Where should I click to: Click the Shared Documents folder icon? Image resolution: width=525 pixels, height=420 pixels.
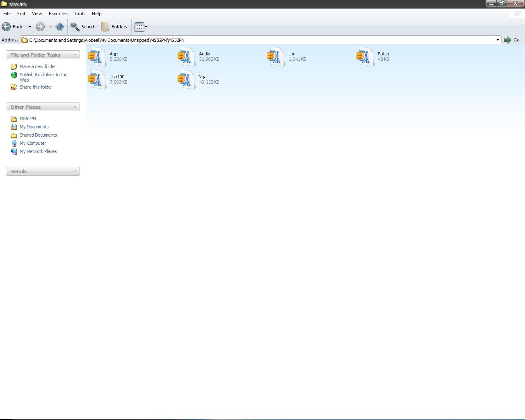(x=14, y=135)
